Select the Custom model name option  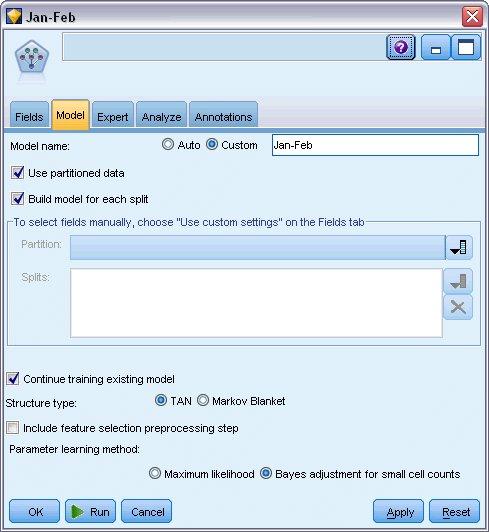(212, 145)
